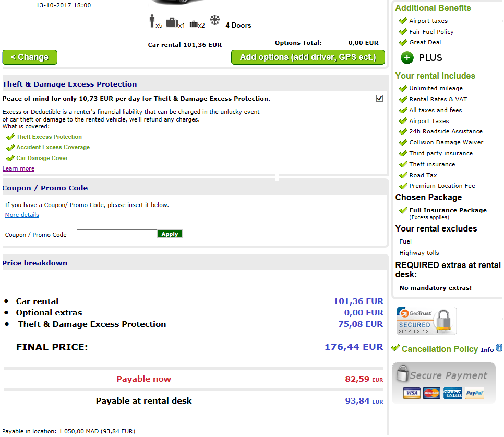
Task: Click the Secure Payment padlock icon
Action: 402,373
